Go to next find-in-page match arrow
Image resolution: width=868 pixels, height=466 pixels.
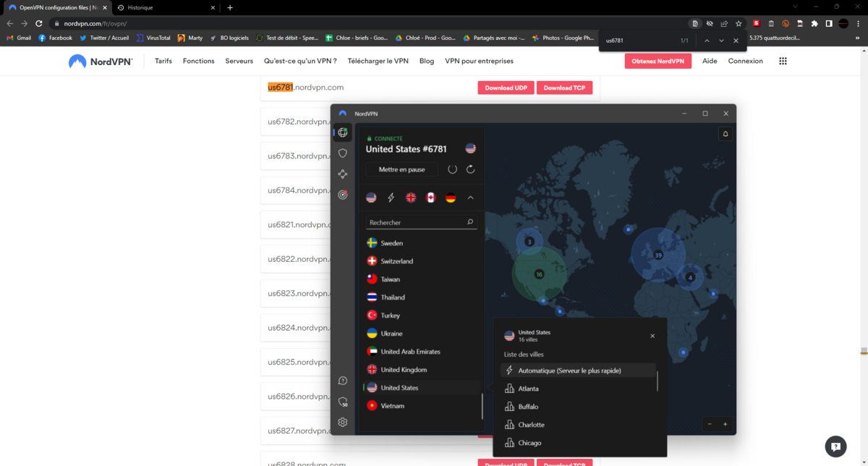(721, 41)
